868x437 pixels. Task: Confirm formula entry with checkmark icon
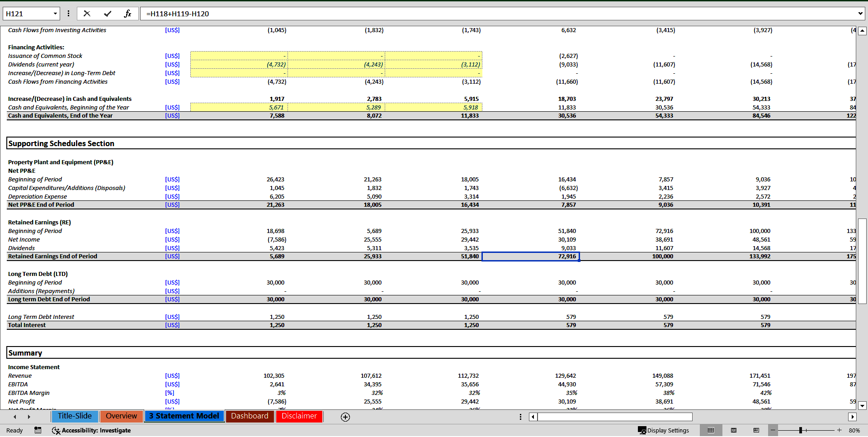pyautogui.click(x=108, y=14)
